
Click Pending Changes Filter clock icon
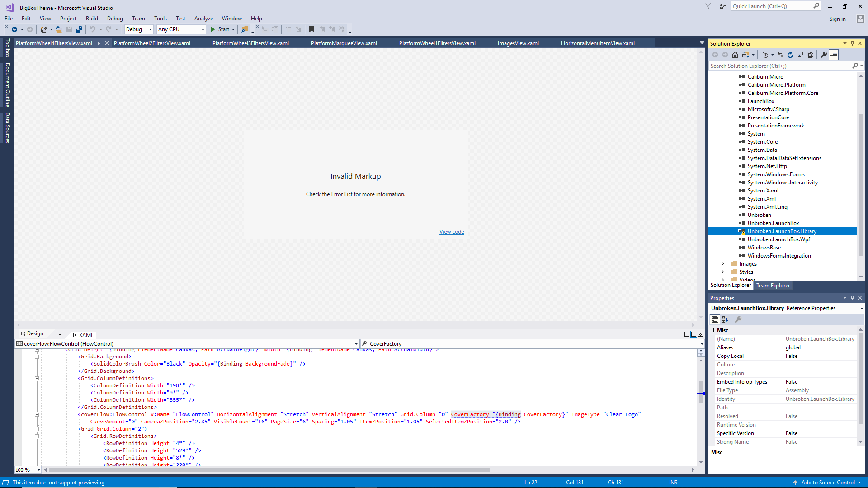pyautogui.click(x=765, y=55)
